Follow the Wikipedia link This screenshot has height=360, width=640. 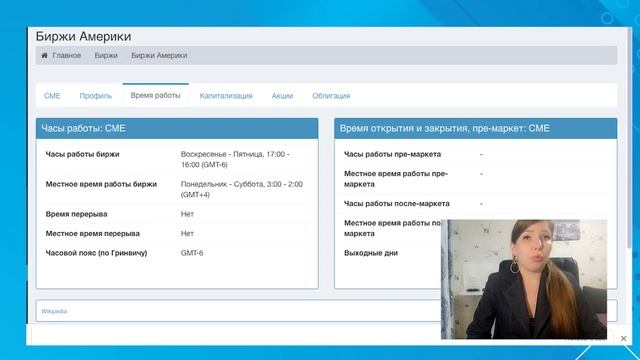click(54, 311)
